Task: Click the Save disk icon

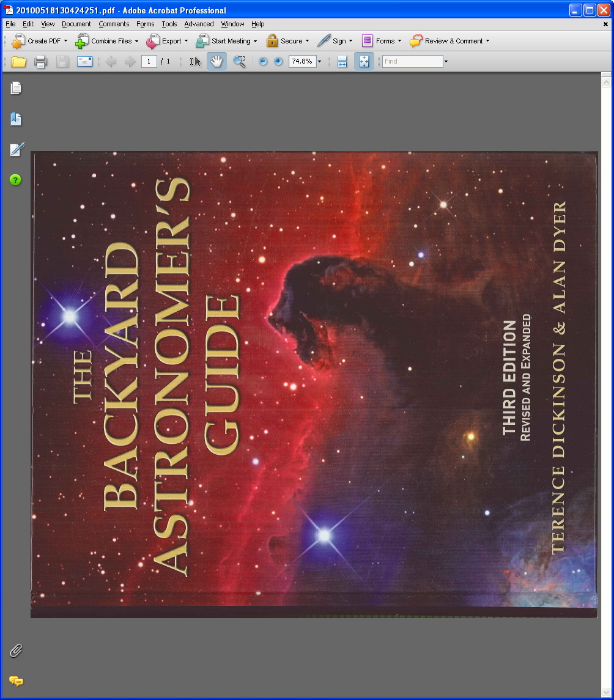Action: pos(62,62)
